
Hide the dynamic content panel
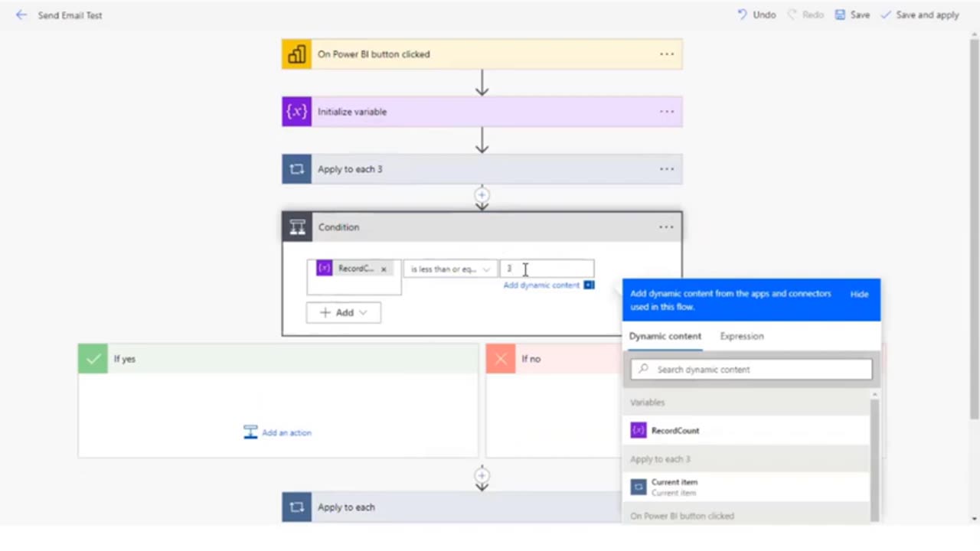point(859,294)
